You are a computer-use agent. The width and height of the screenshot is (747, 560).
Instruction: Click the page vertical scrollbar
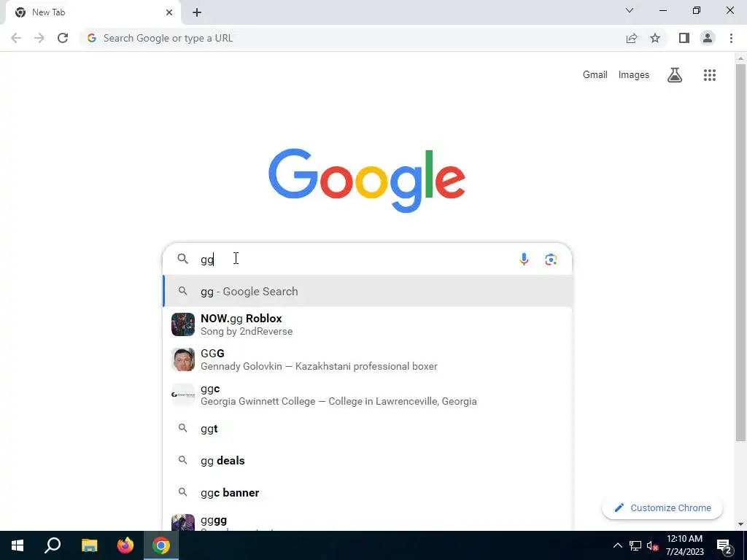click(x=740, y=252)
